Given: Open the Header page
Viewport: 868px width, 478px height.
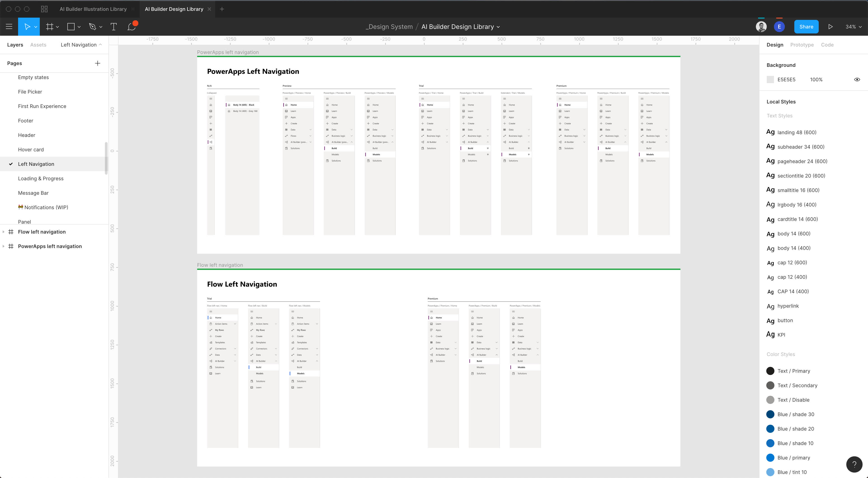Looking at the screenshot, I should pos(27,135).
